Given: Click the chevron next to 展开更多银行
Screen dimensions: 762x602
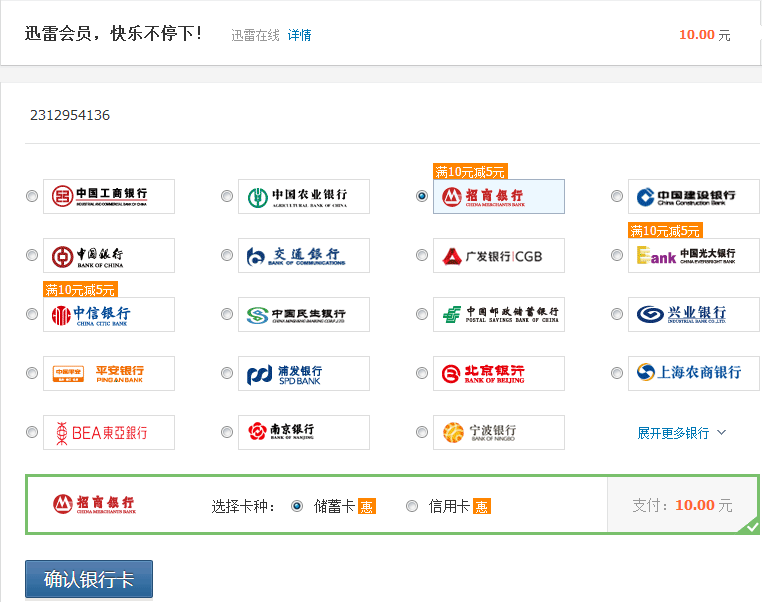Looking at the screenshot, I should (722, 433).
